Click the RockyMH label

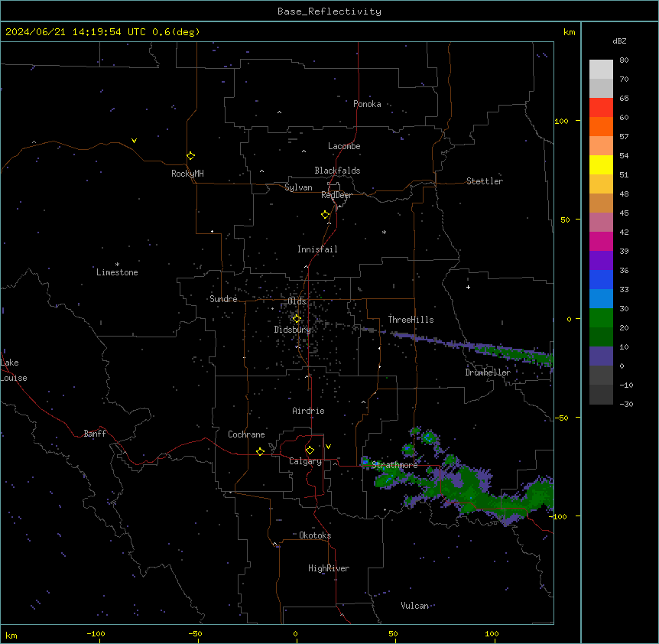[x=187, y=174]
